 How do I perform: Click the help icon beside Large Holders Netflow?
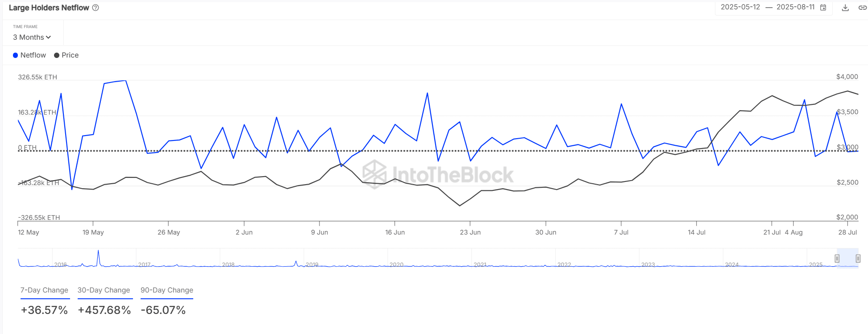click(x=96, y=8)
